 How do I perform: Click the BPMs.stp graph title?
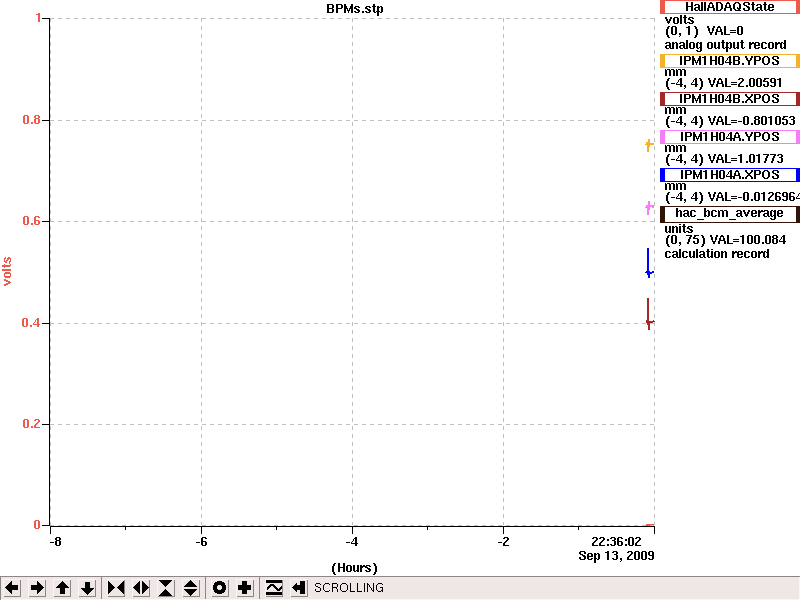pyautogui.click(x=355, y=9)
